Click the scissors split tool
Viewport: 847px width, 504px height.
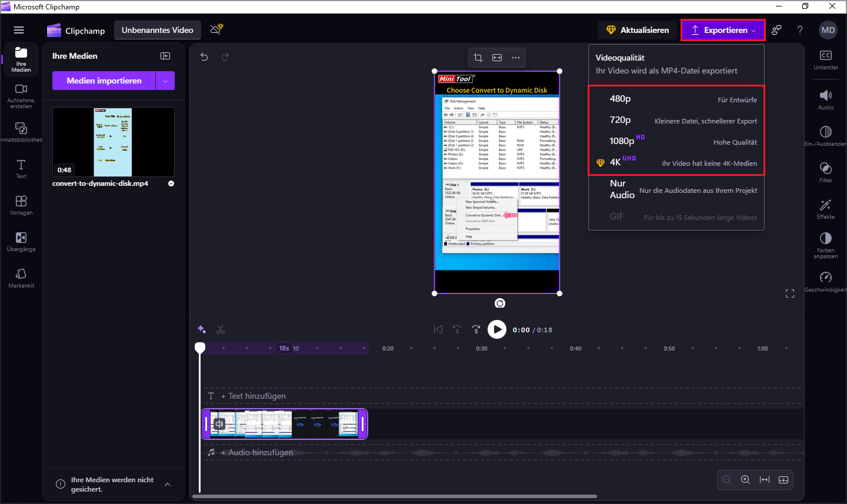[x=221, y=329]
